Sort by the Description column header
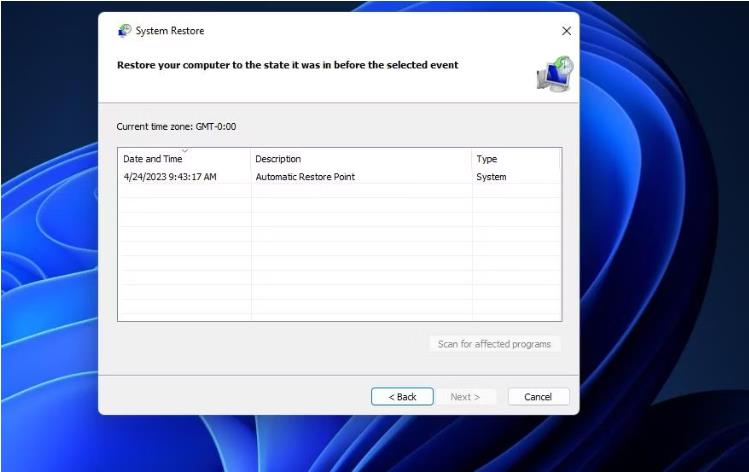 pyautogui.click(x=361, y=159)
